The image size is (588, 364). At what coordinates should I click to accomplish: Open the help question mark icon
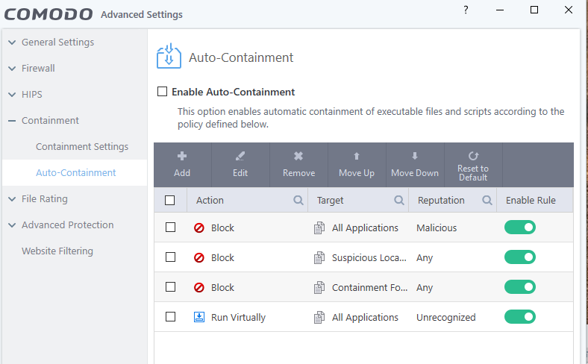point(466,10)
